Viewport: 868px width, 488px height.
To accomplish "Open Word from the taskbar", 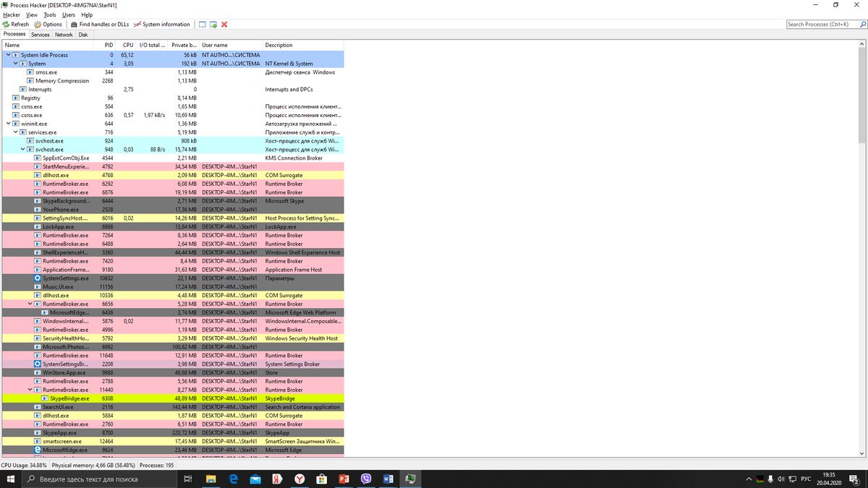I will click(x=387, y=479).
